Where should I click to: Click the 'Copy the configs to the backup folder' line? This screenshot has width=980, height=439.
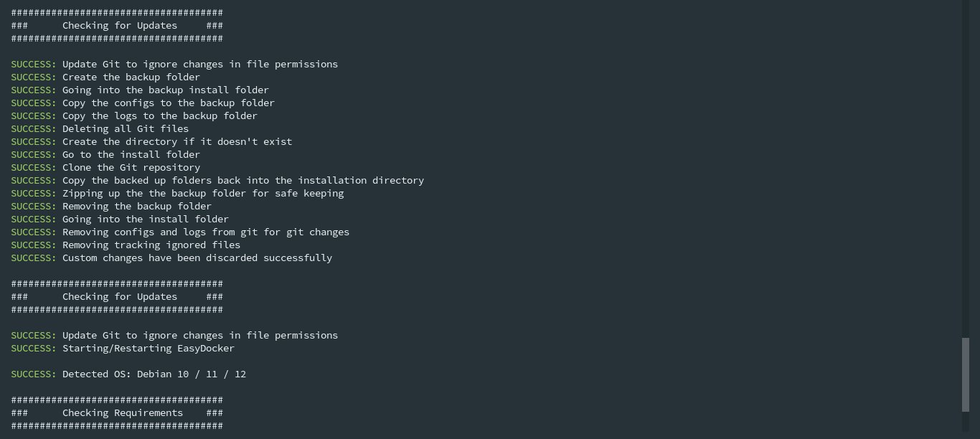click(143, 103)
